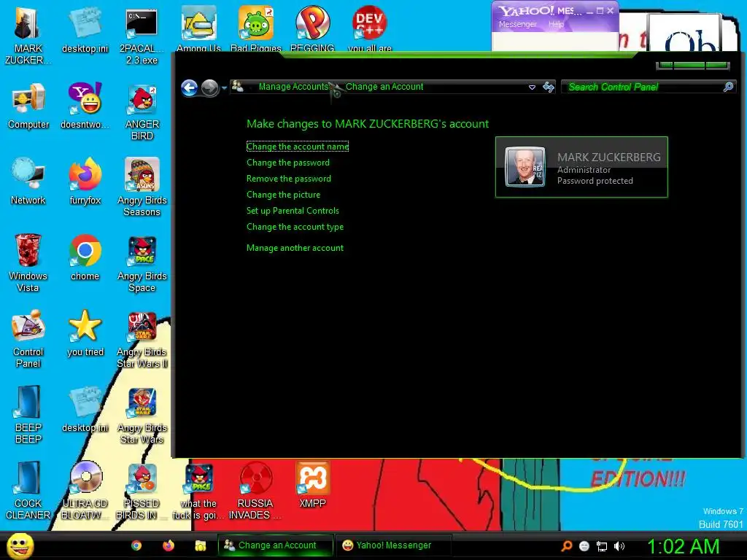Select the Yahoo doesntwo... desktop icon
Image resolution: width=747 pixels, height=560 pixels.
point(85,106)
